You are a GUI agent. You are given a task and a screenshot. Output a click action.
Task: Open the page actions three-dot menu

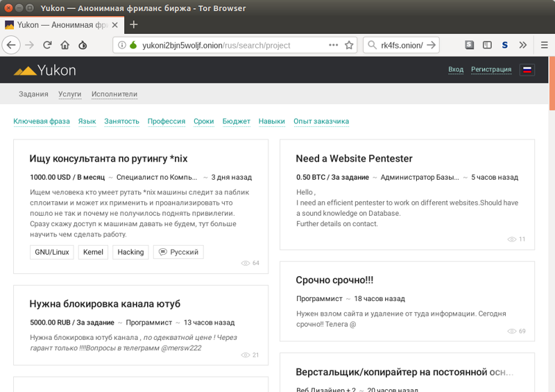click(x=333, y=45)
